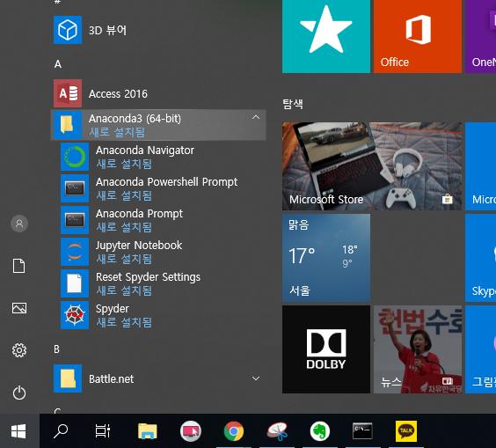This screenshot has width=496, height=448.
Task: Click the Windows Start button
Action: [18, 431]
